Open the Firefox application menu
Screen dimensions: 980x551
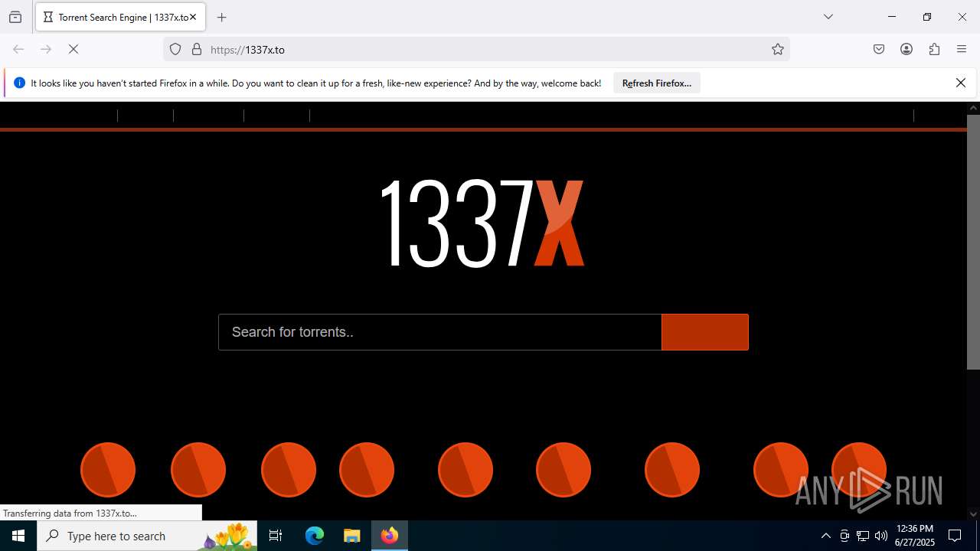pyautogui.click(x=962, y=49)
